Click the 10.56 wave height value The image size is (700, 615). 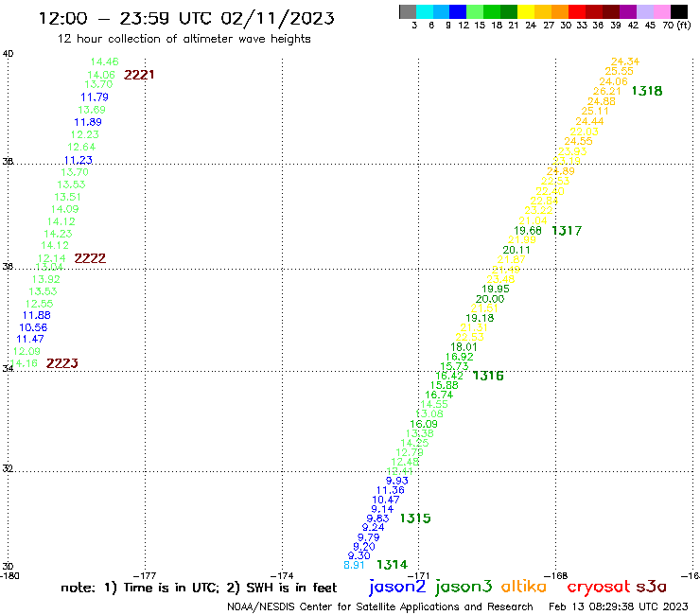click(33, 327)
